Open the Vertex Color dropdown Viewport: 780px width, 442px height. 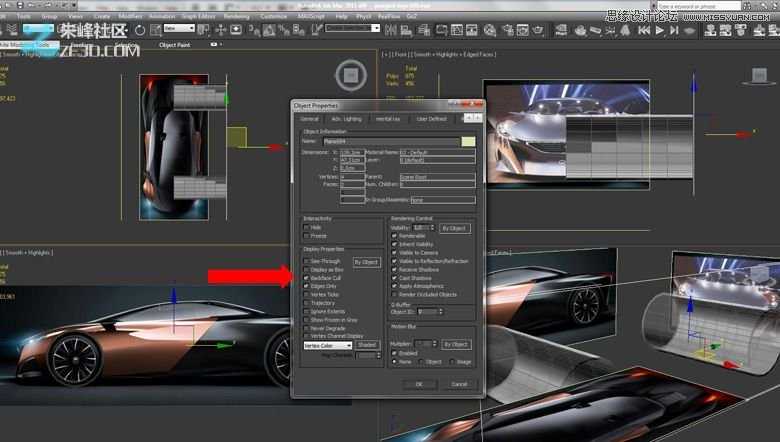click(327, 345)
